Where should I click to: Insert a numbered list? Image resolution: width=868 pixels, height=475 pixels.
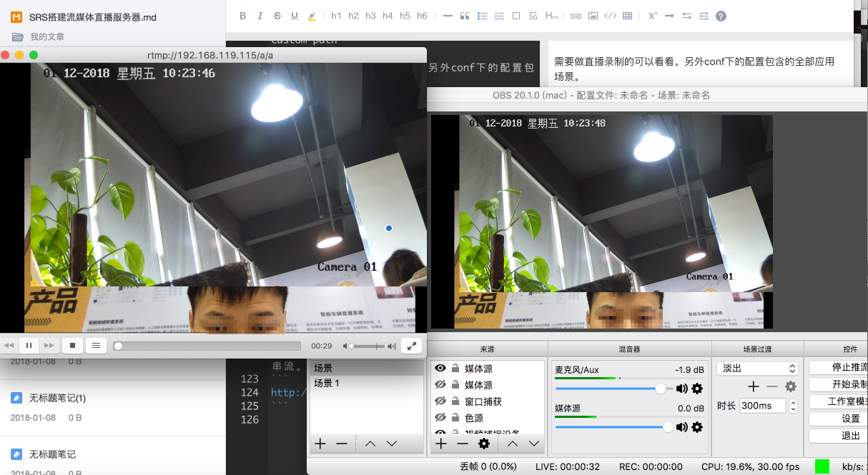[499, 16]
